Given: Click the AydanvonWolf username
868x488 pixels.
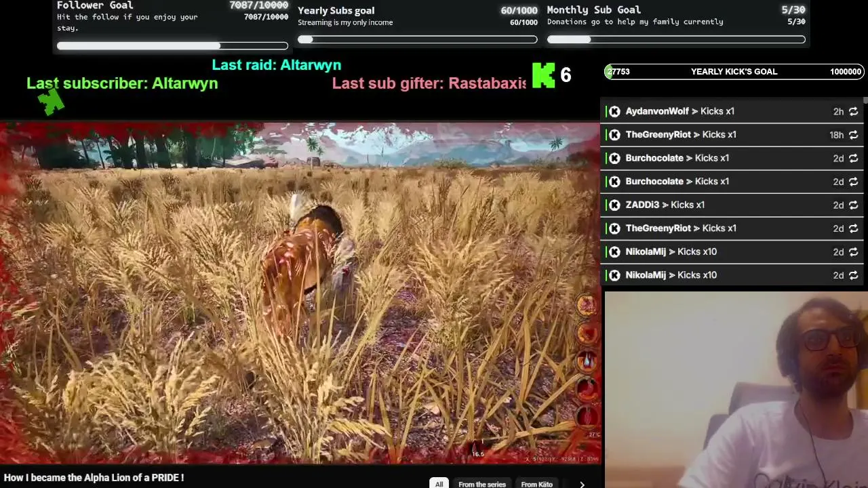Looking at the screenshot, I should coord(657,111).
